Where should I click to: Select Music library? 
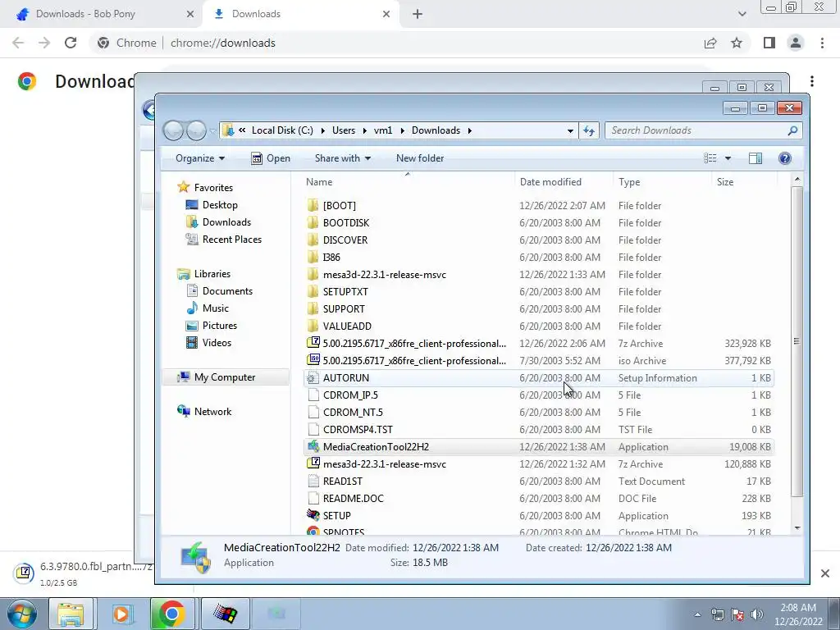(x=216, y=308)
